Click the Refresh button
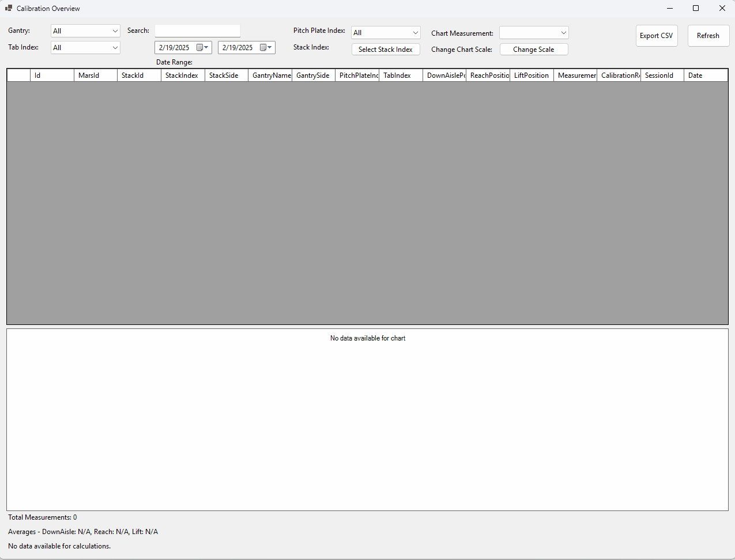This screenshot has width=735, height=560. pos(708,35)
